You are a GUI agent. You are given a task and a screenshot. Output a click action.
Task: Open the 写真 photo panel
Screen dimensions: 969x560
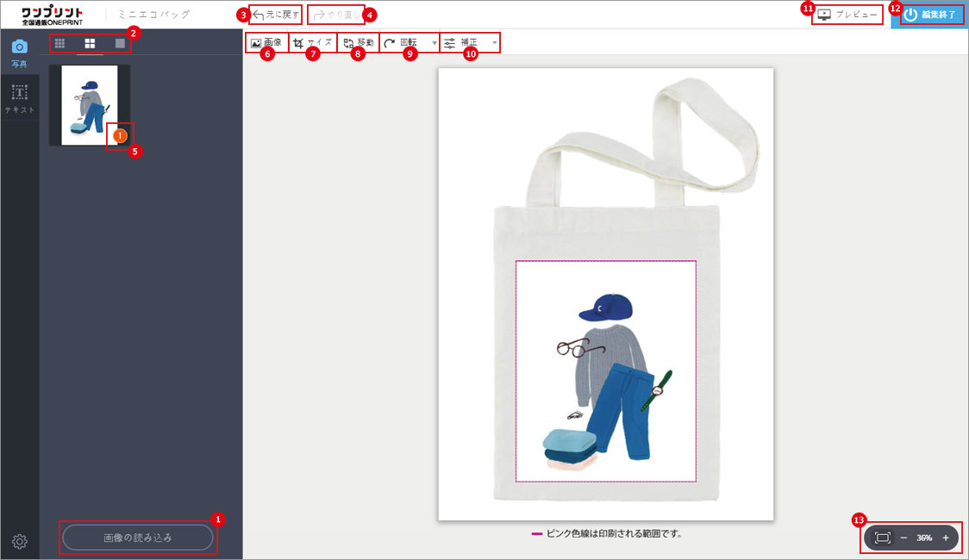pyautogui.click(x=19, y=53)
